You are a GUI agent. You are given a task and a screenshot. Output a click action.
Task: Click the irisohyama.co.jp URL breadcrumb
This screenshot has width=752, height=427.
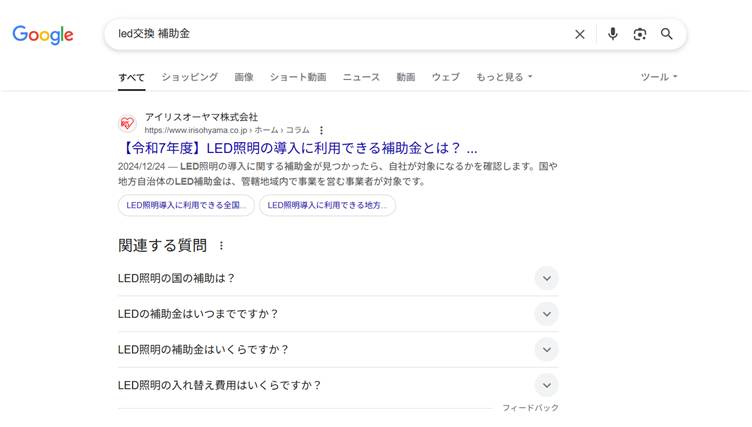pos(227,130)
